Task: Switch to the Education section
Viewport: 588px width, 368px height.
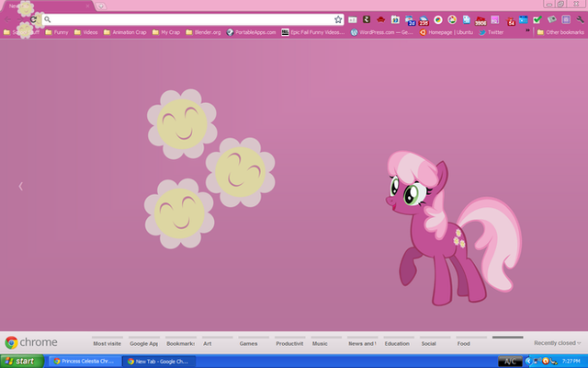Action: (399, 341)
